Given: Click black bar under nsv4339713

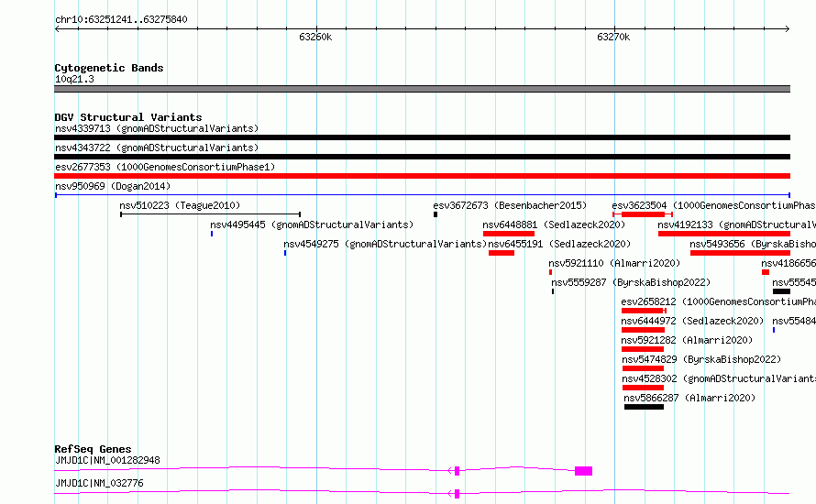Looking at the screenshot, I should click(x=422, y=137).
